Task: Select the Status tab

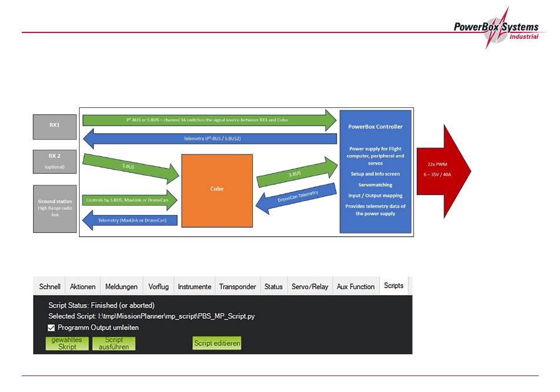Action: click(274, 286)
